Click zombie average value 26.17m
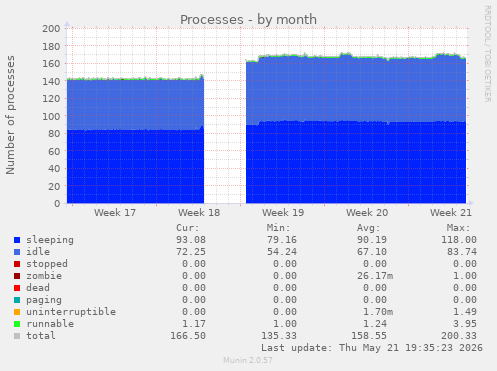 pos(375,276)
